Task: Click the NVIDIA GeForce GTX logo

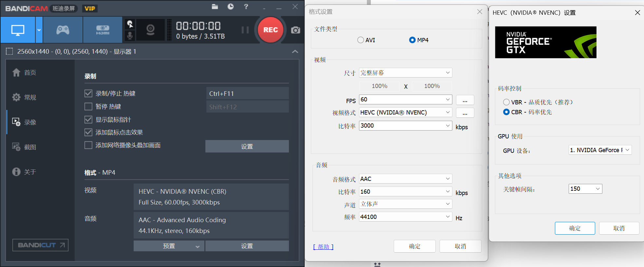Action: (546, 42)
